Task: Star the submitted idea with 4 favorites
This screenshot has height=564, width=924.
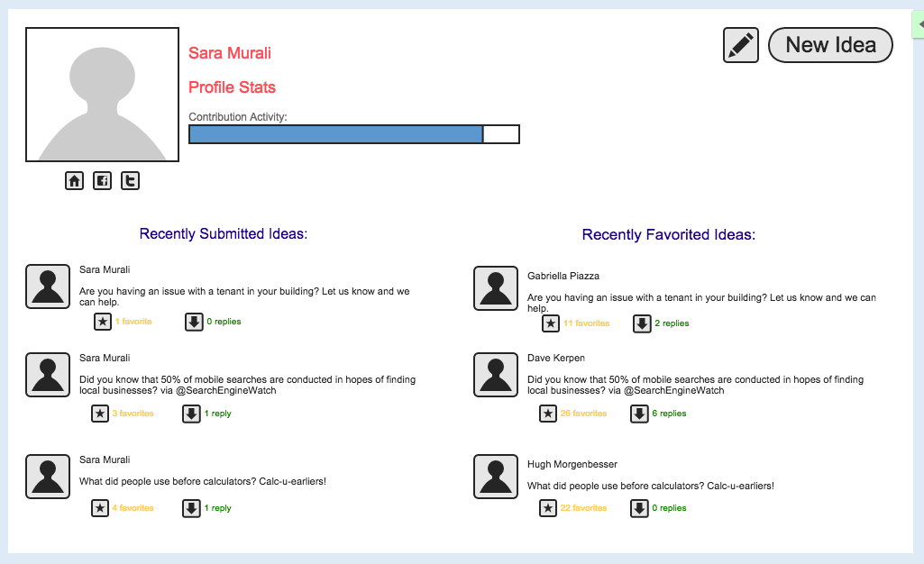Action: point(100,508)
